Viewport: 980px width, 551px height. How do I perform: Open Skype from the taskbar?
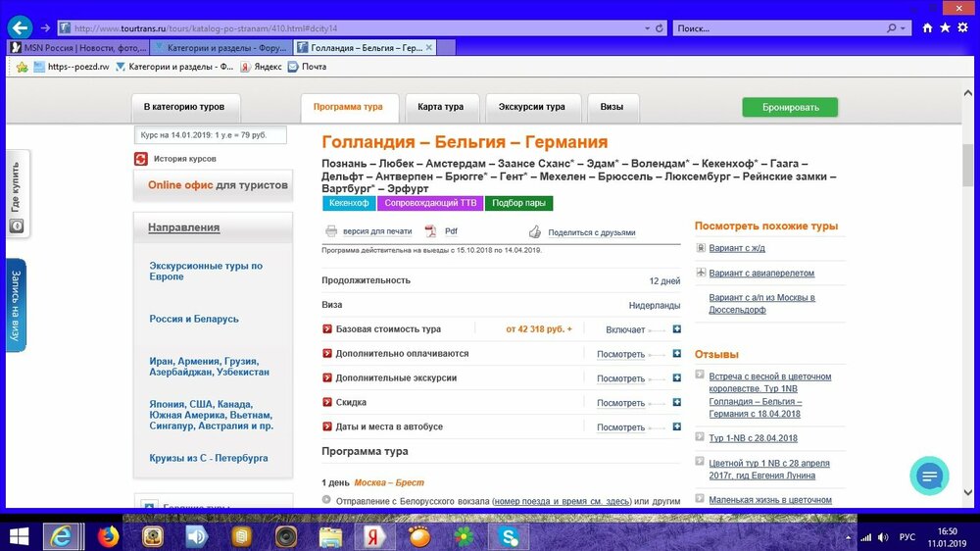pos(509,536)
